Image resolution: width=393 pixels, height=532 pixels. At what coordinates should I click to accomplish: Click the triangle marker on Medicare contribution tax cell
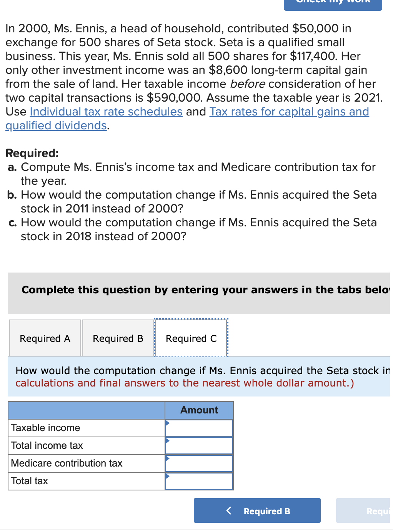point(168,458)
